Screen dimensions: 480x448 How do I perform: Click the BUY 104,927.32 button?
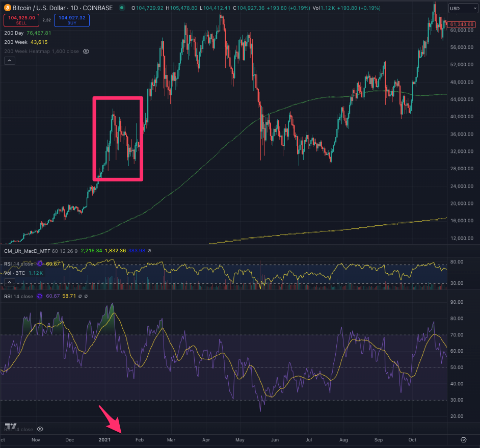pyautogui.click(x=72, y=20)
